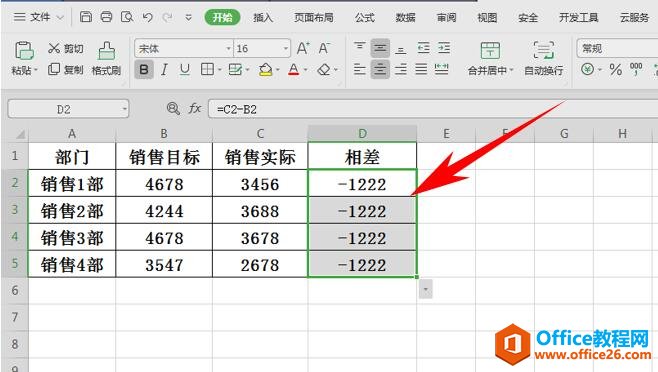Open the quick access customize dropdown
Screen dimensions: 658x372
[x=188, y=18]
